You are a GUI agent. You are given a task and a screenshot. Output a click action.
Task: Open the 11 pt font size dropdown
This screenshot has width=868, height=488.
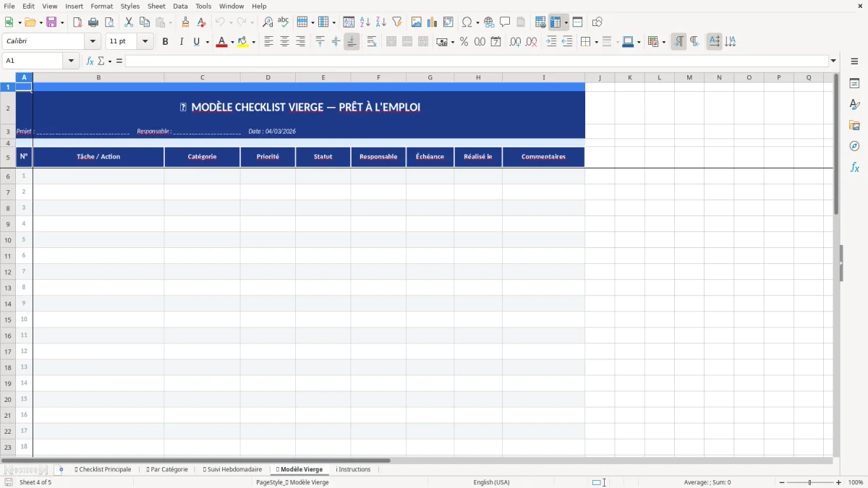pyautogui.click(x=145, y=42)
